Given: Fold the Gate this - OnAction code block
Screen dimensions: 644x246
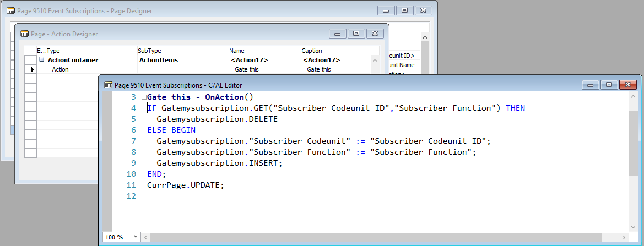Looking at the screenshot, I should click(x=144, y=97).
